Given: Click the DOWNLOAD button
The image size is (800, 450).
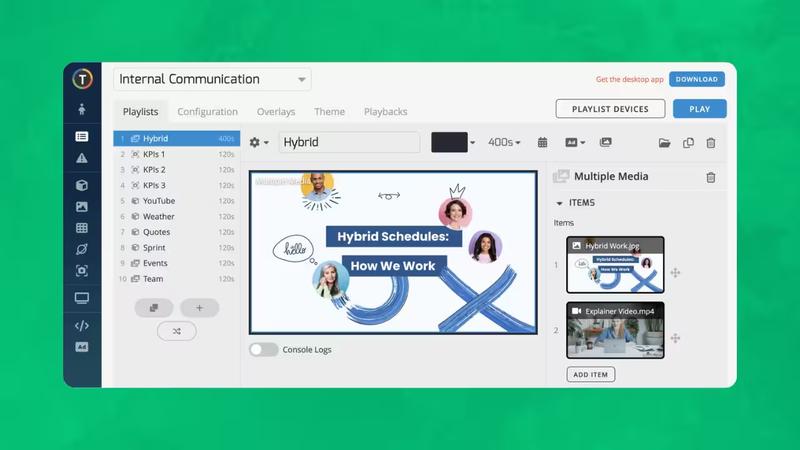Looking at the screenshot, I should coord(697,79).
